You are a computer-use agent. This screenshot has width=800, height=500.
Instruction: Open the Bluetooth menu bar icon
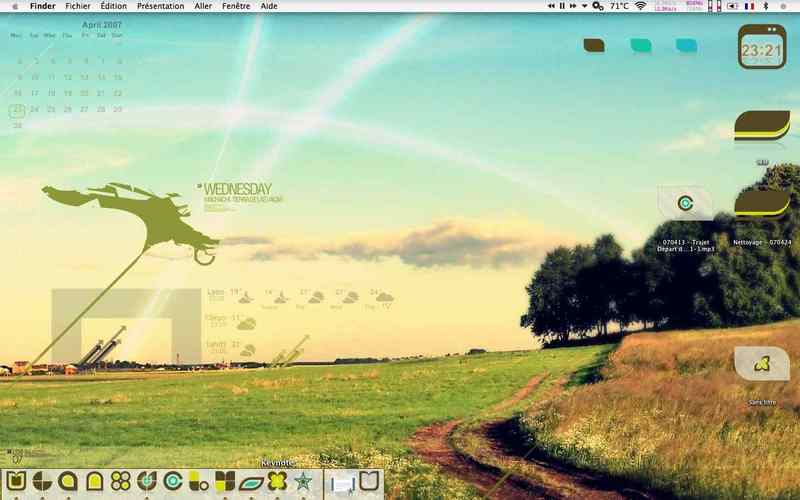point(765,6)
